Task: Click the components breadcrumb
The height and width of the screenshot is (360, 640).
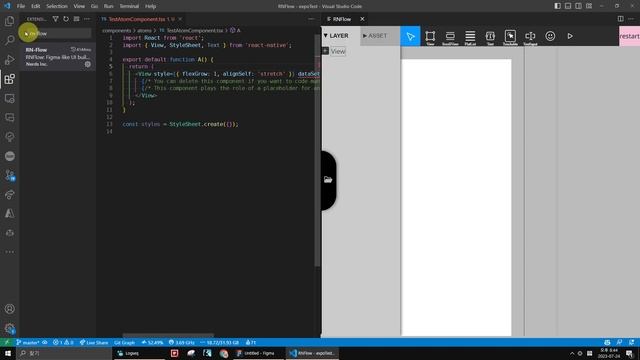Action: (116, 31)
